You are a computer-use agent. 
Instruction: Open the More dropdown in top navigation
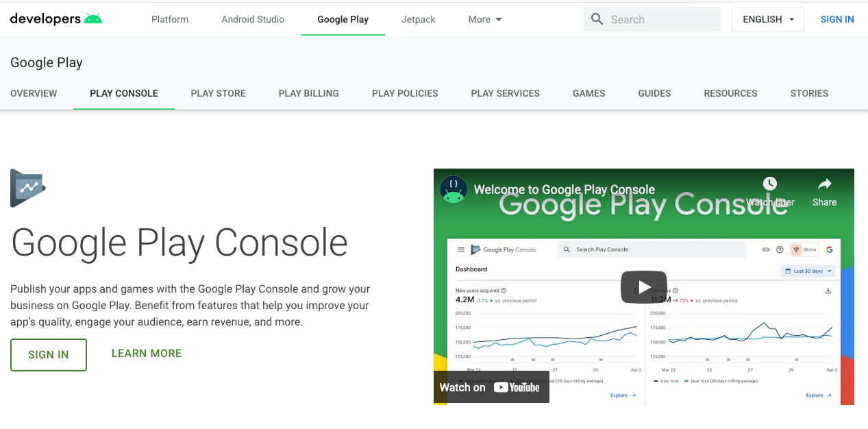[485, 19]
